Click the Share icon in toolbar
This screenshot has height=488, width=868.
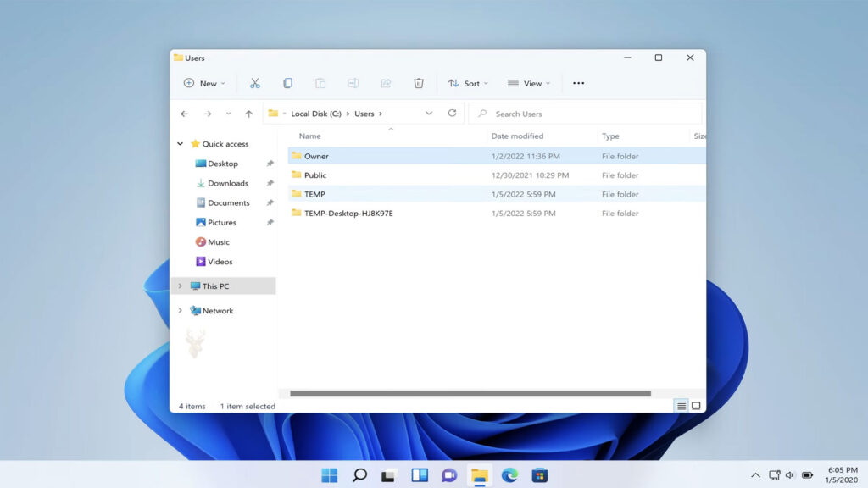(x=386, y=83)
